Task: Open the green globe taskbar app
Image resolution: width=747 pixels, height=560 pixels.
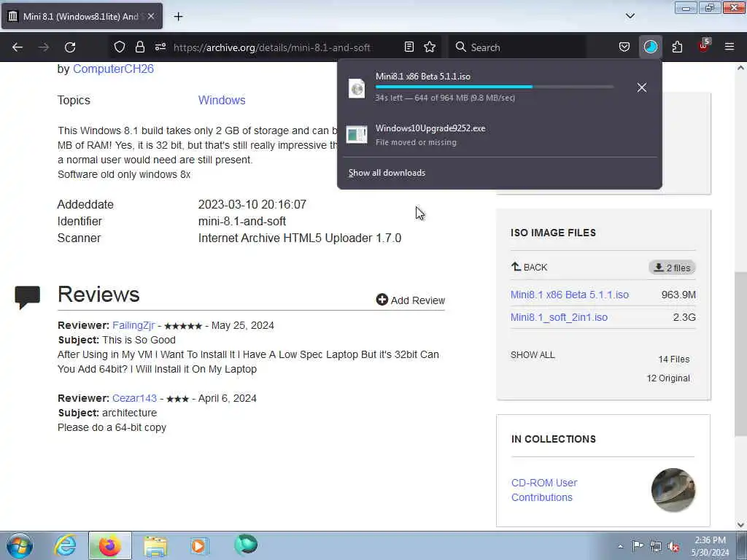Action: 246,545
